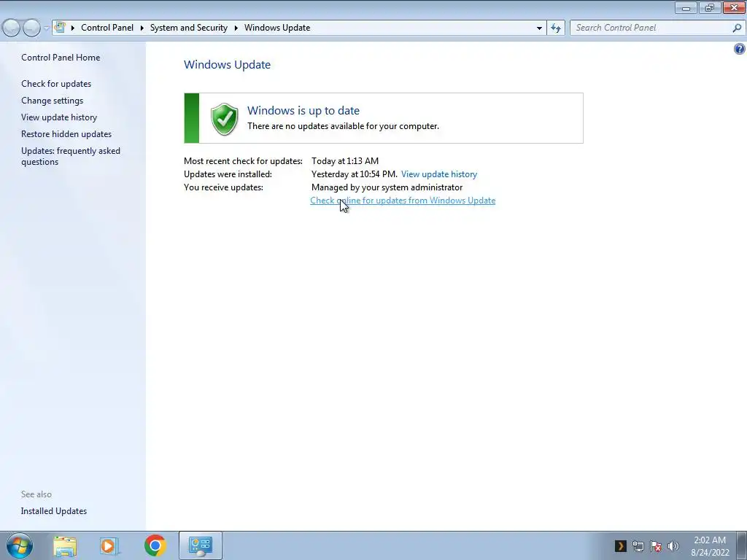Open Installed Updates under See also
The image size is (747, 560).
tap(54, 511)
